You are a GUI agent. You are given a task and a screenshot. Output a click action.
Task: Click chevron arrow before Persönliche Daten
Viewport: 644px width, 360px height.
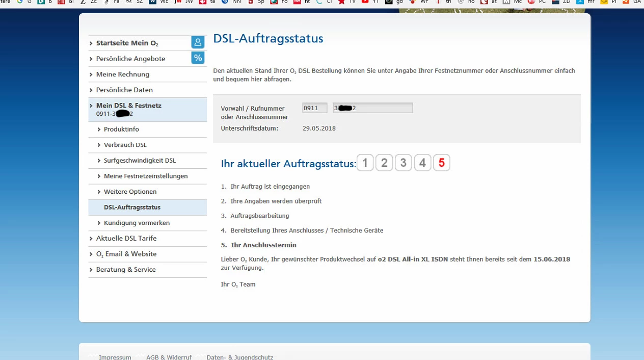tap(91, 90)
